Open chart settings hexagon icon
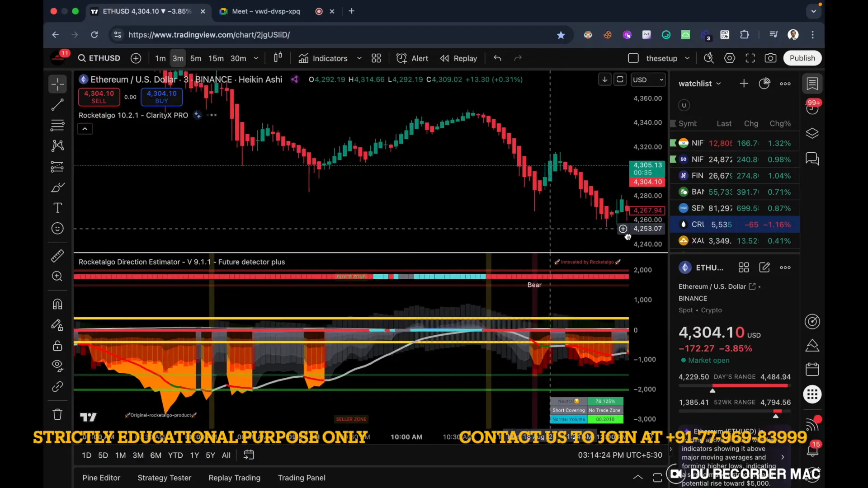The height and width of the screenshot is (488, 868). tap(730, 58)
